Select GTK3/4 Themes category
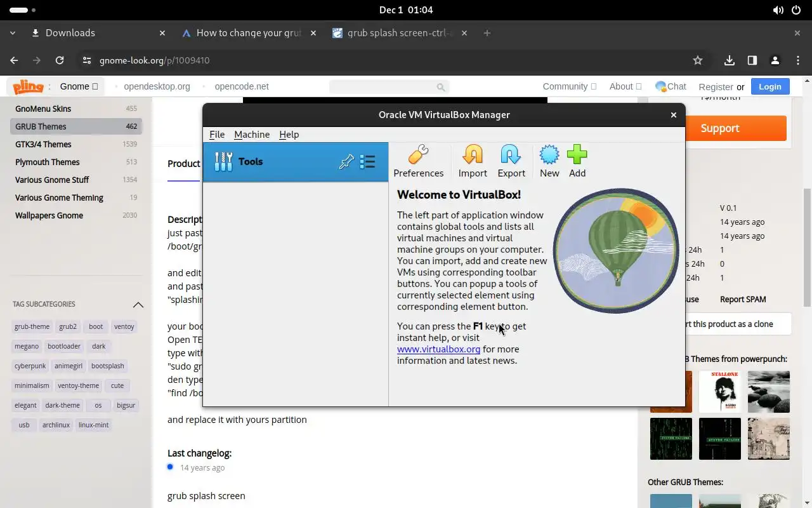The height and width of the screenshot is (508, 812). tap(76, 144)
